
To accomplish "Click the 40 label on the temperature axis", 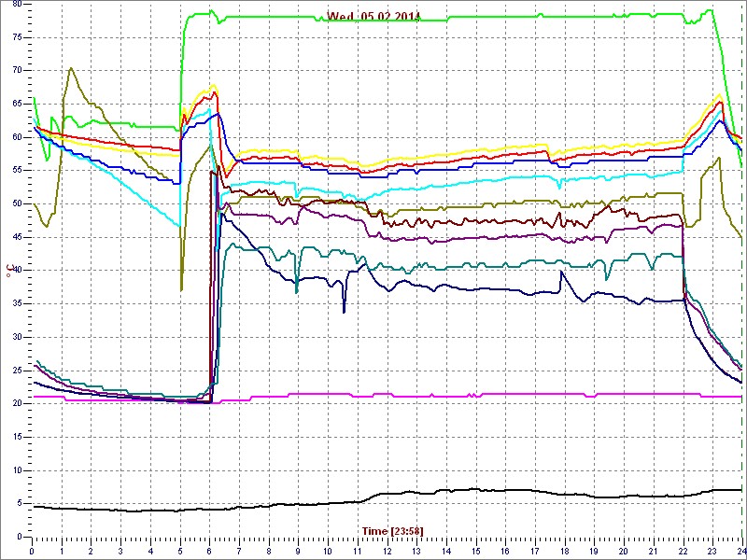I will coord(18,271).
